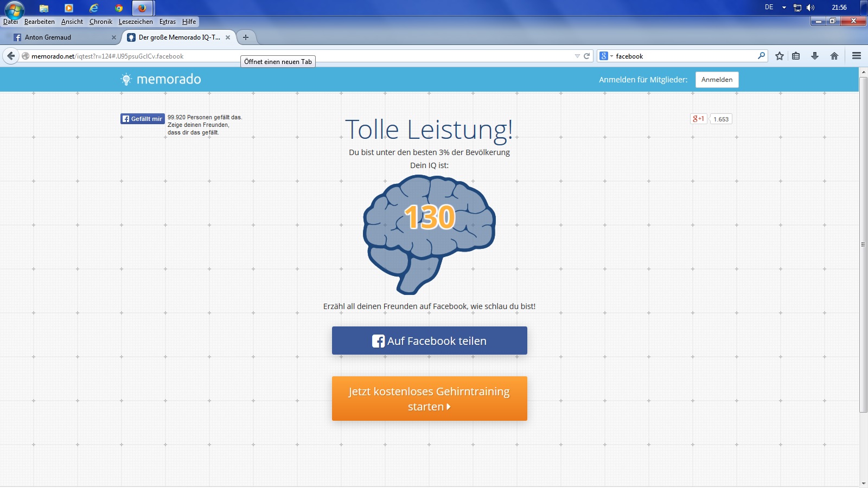The height and width of the screenshot is (488, 868).
Task: Click the Google +1 button
Action: [698, 119]
